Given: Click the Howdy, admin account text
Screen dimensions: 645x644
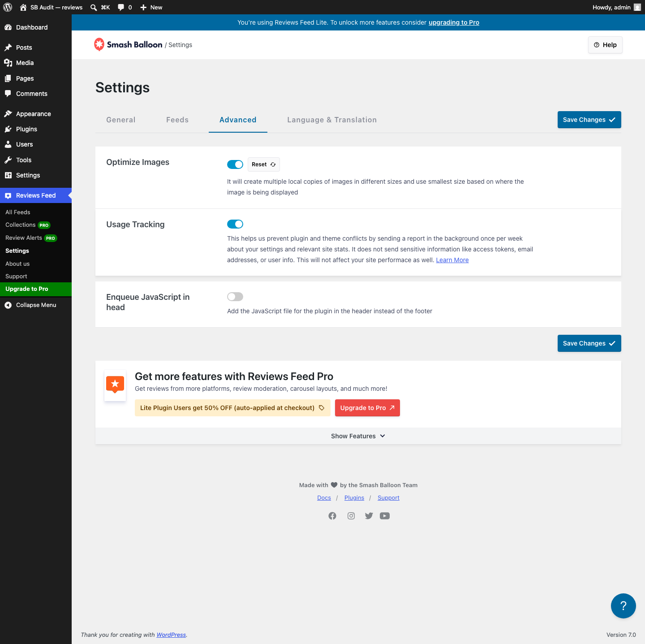Looking at the screenshot, I should [611, 7].
